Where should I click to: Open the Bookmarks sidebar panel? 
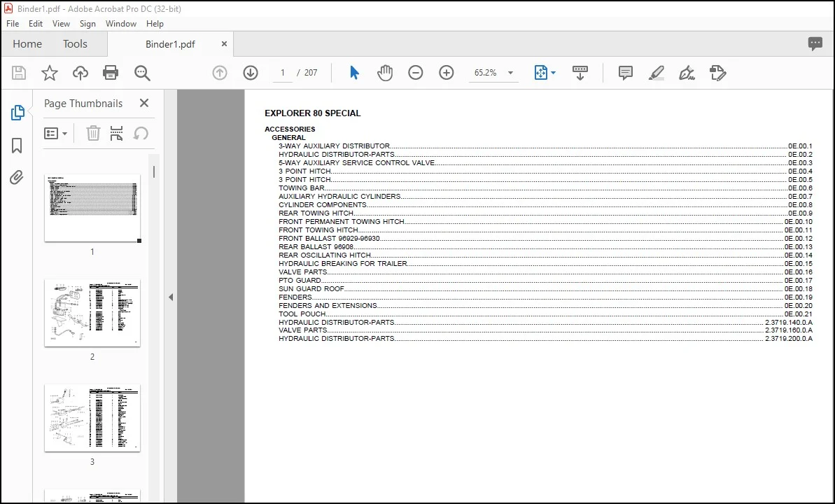17,146
